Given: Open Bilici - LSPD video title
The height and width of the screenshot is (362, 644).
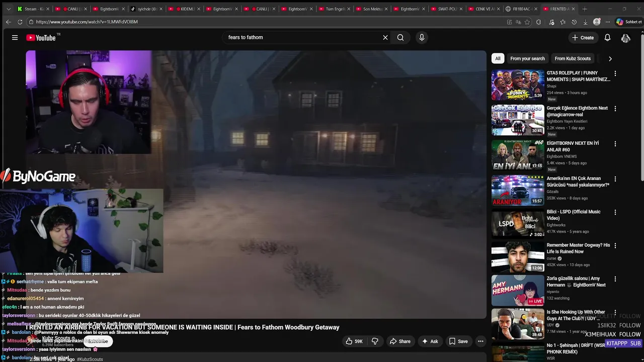Looking at the screenshot, I should click(x=574, y=215).
